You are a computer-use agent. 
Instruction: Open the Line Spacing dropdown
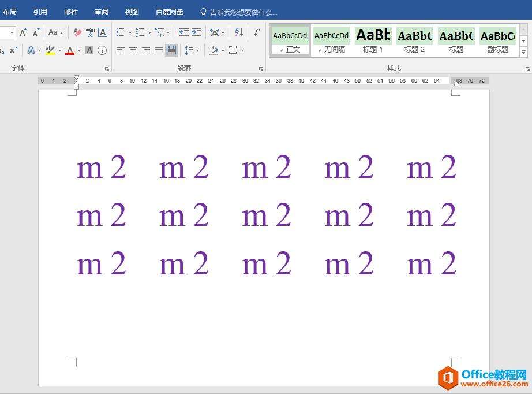point(197,50)
